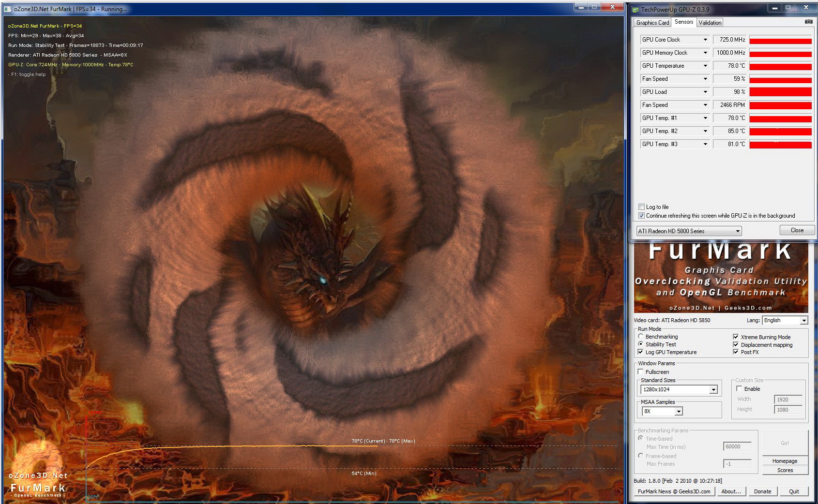Toggle Displacement mapping checkbox

coord(736,344)
